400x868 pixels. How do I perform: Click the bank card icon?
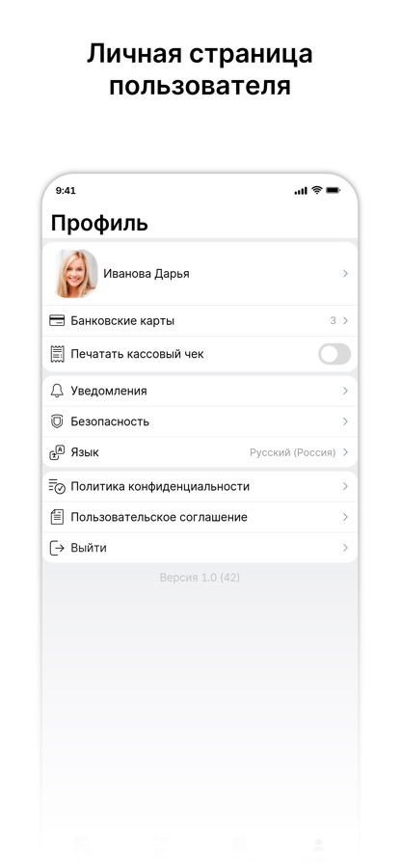click(57, 320)
